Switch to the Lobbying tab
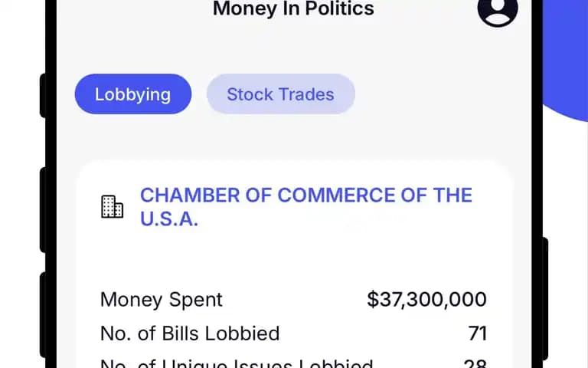Screen dimensions: 588x368 (133, 94)
